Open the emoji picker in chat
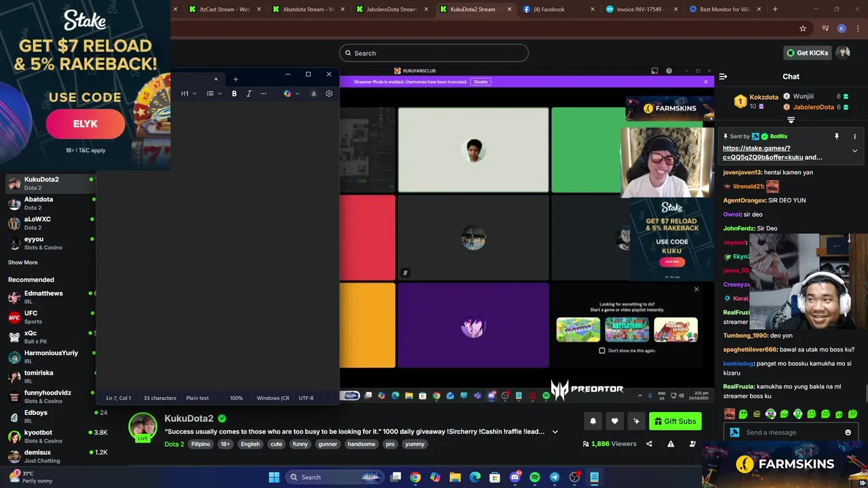 pos(848,432)
